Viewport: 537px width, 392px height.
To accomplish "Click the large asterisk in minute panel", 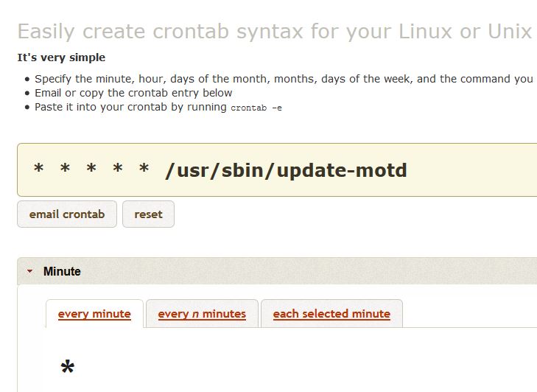I will pyautogui.click(x=68, y=368).
